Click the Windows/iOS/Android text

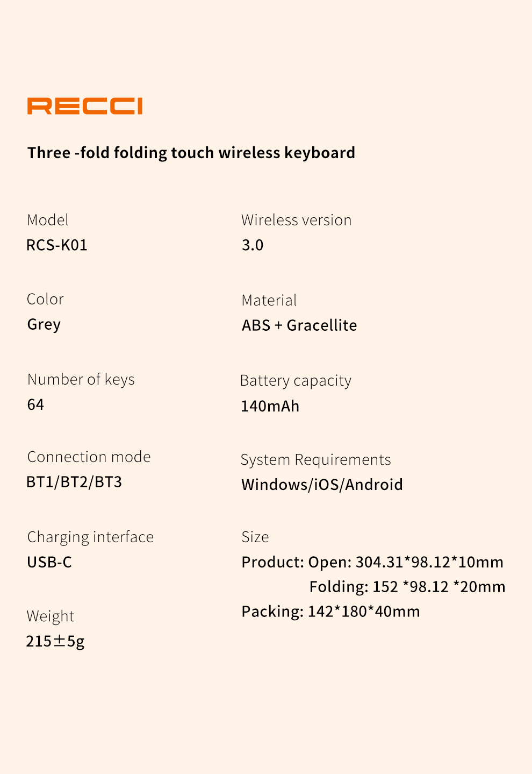322,485
